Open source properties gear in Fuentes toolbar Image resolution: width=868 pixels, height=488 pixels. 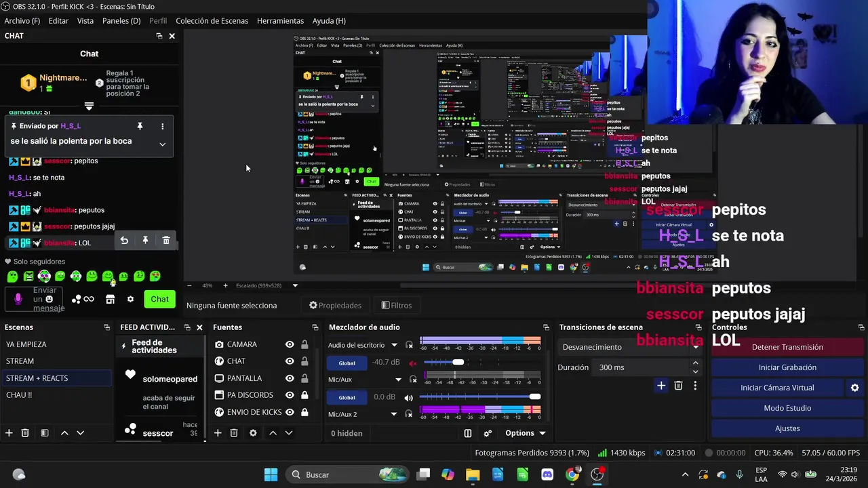tap(253, 433)
